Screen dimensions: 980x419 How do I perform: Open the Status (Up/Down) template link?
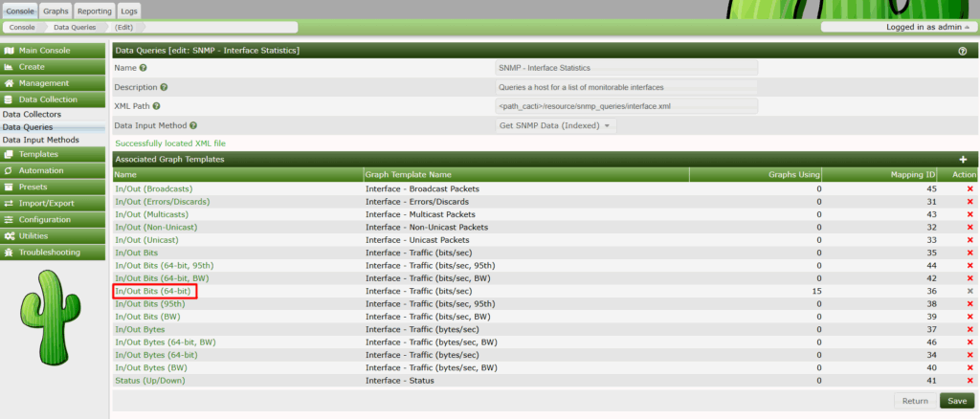tap(150, 381)
